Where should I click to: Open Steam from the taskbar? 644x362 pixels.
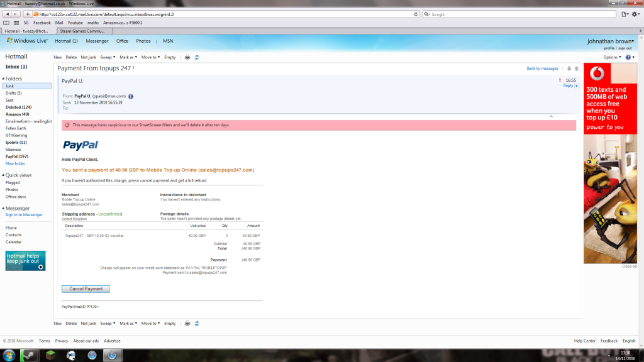click(x=29, y=355)
